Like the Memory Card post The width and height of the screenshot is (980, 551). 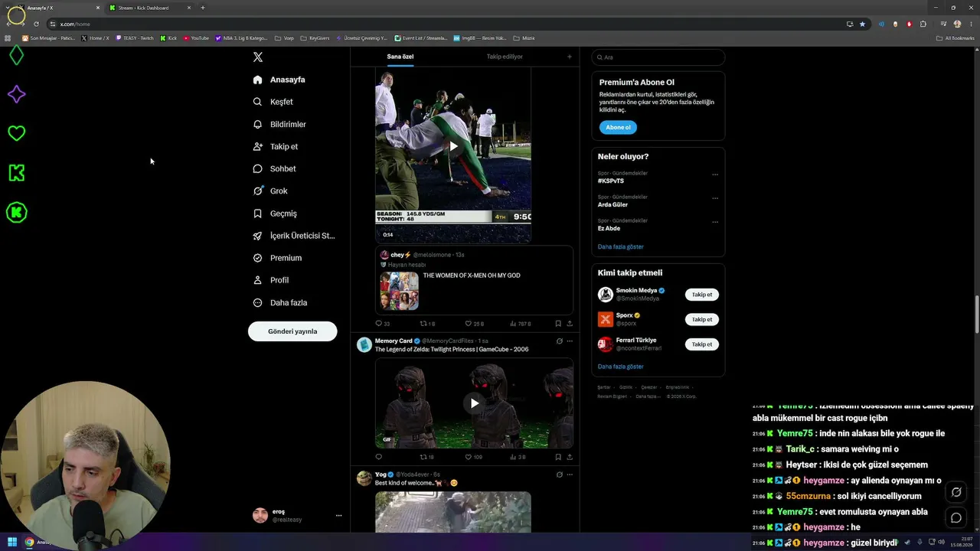[473, 457]
